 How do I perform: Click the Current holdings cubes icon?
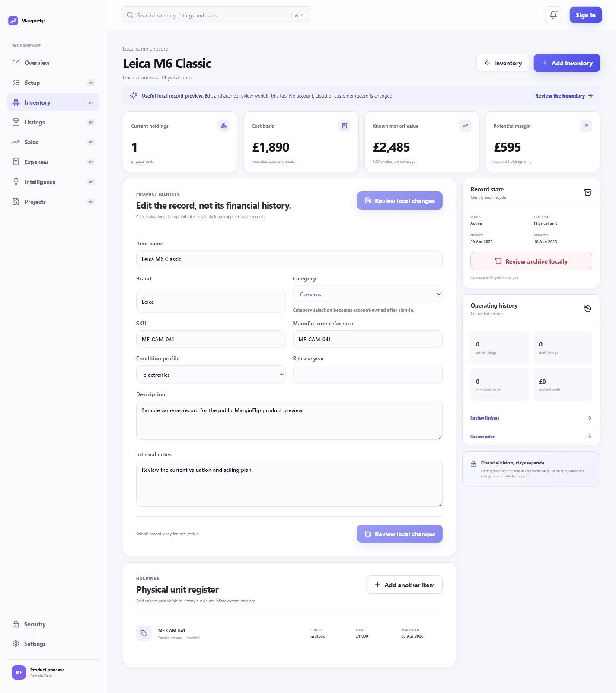pyautogui.click(x=223, y=126)
